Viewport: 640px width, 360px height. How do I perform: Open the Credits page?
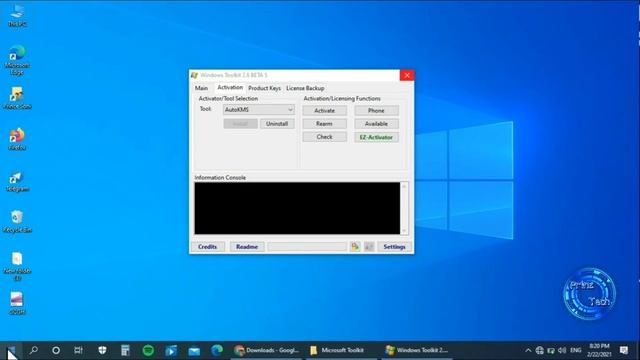tap(208, 247)
